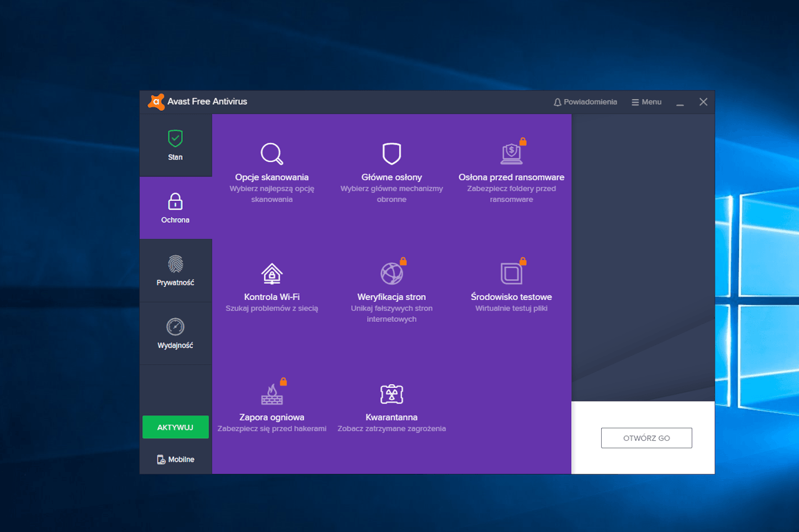Open Osłona przed ransomware title
Screen dimensions: 799x532
511,177
